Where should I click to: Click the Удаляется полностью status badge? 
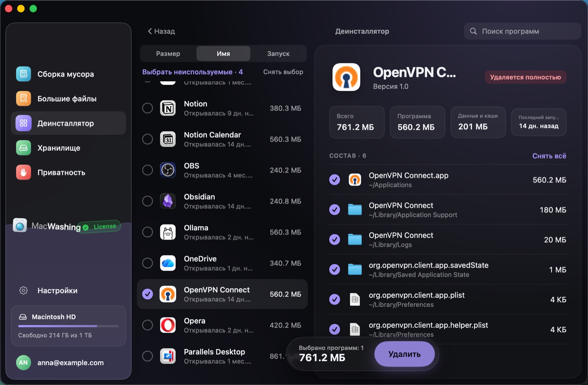(x=526, y=77)
